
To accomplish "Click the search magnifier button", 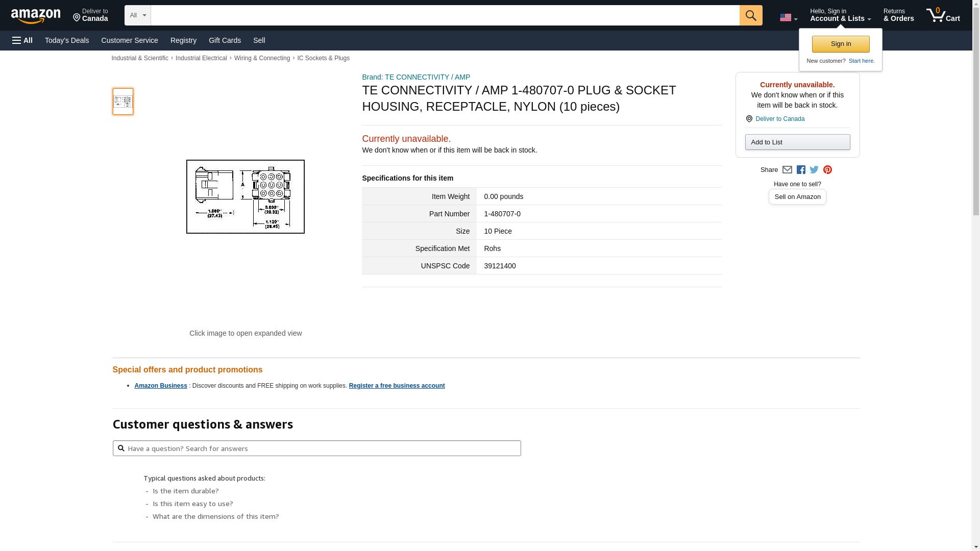I will pyautogui.click(x=750, y=15).
